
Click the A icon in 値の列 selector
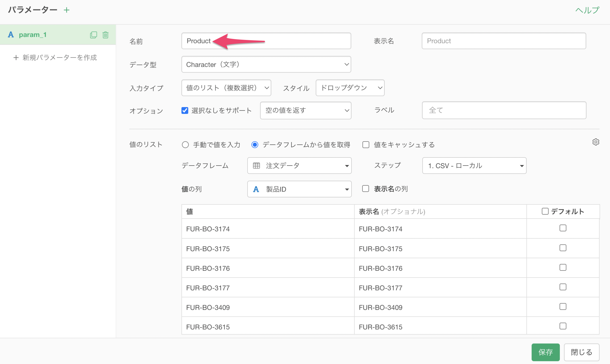pos(256,189)
